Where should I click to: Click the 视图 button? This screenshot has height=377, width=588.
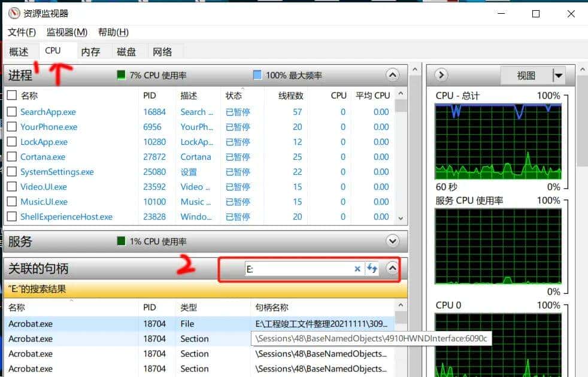point(526,75)
